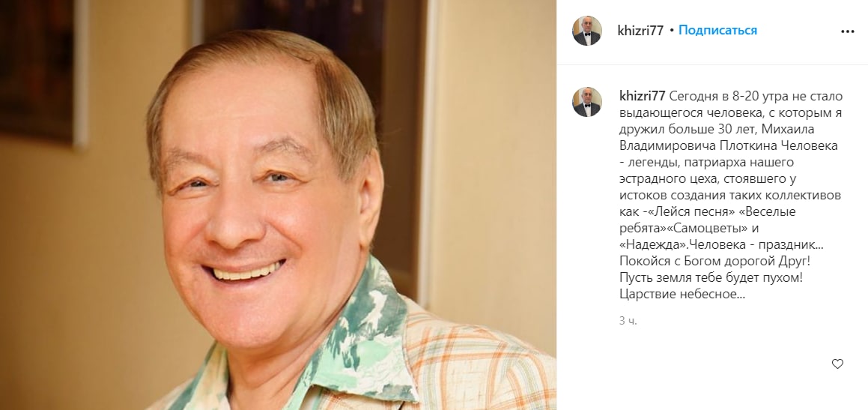Open khizri77 username link in the header
868x410 pixels.
[x=640, y=31]
